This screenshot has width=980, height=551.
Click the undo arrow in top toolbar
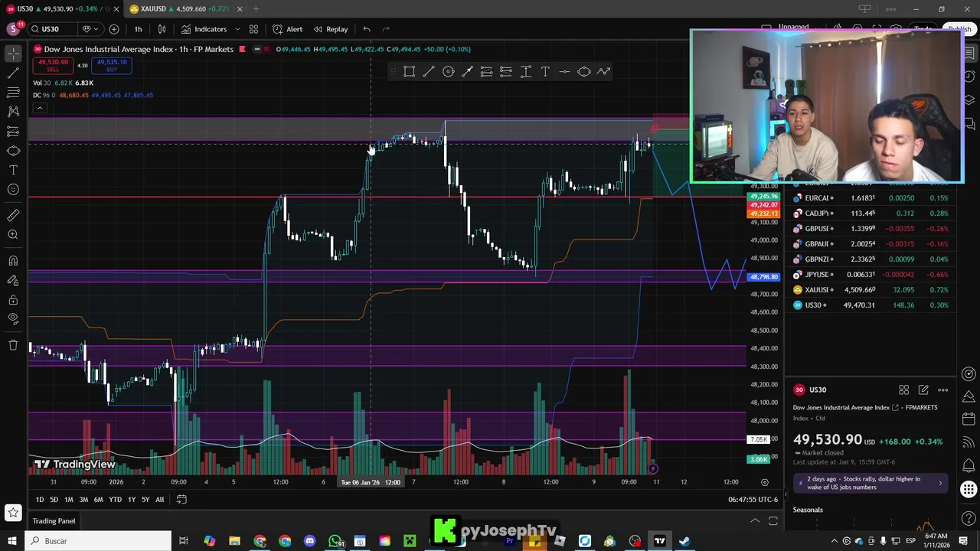[367, 29]
